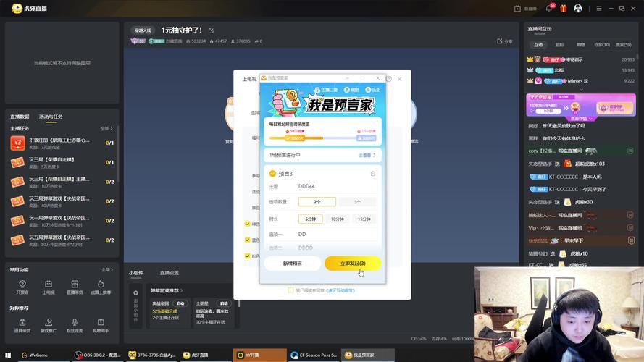Switch to the 守护(10) tab
This screenshot has width=644, height=362.
[602, 44]
